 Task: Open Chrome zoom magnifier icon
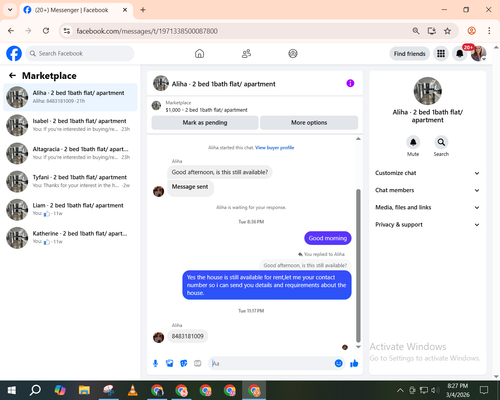click(x=416, y=31)
